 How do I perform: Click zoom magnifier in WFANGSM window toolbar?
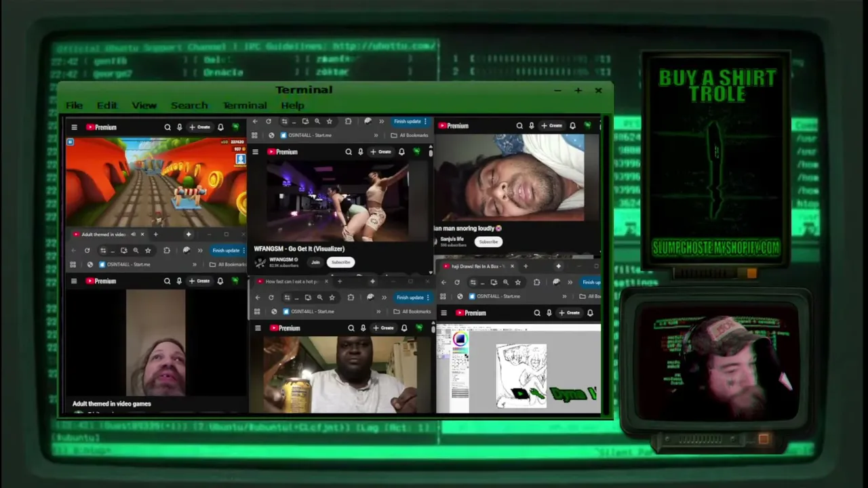[317, 121]
